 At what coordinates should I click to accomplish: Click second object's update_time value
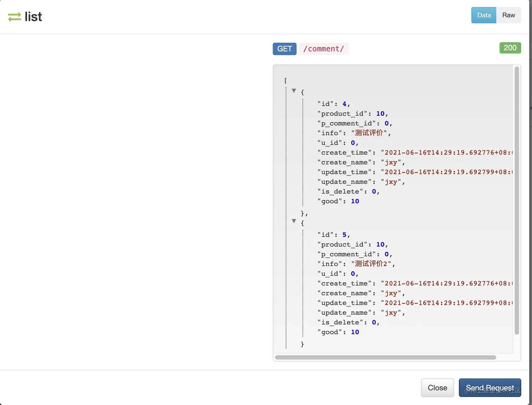coord(447,303)
